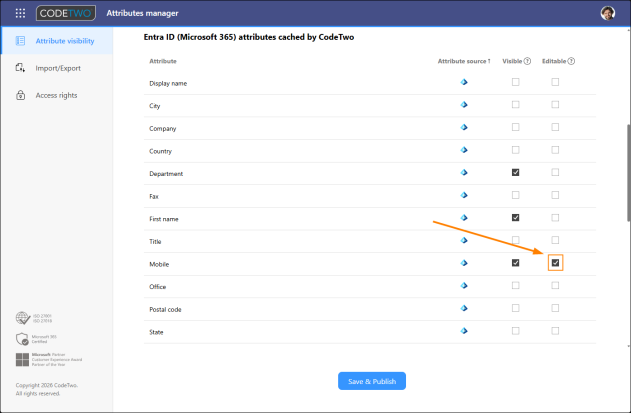Uncheck Visible for Department
631x413 pixels.
click(x=516, y=172)
